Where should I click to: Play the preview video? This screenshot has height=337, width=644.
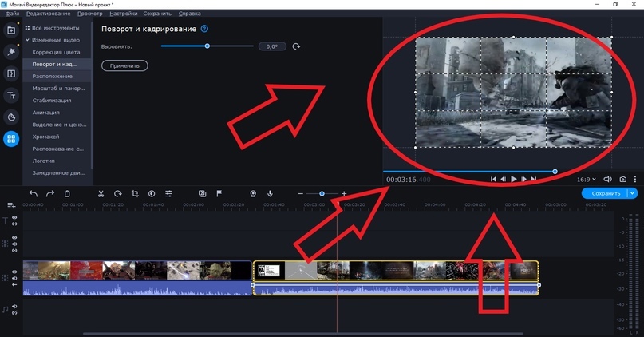pyautogui.click(x=514, y=179)
